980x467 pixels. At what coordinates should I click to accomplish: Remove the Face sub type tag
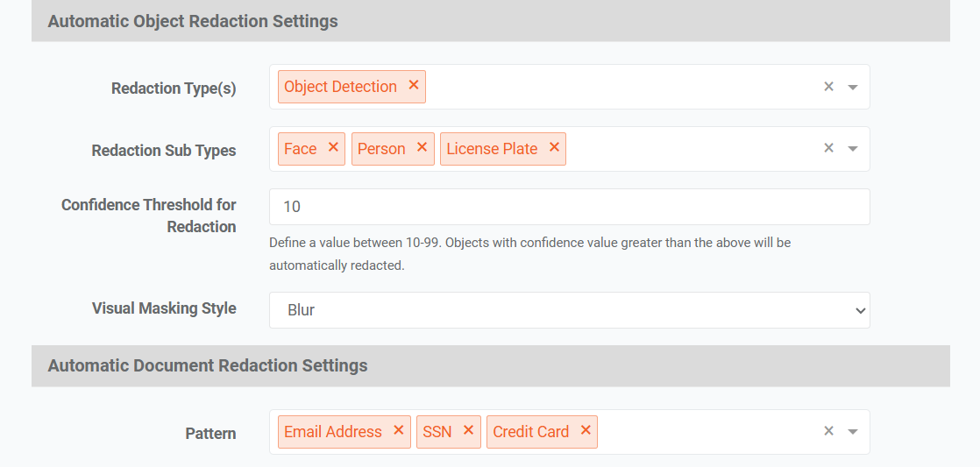pyautogui.click(x=333, y=148)
